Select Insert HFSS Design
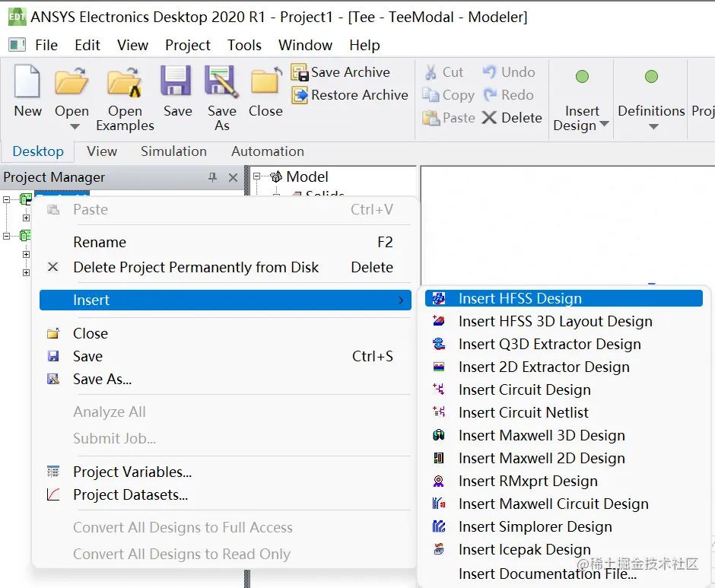The height and width of the screenshot is (588, 715). (x=564, y=298)
